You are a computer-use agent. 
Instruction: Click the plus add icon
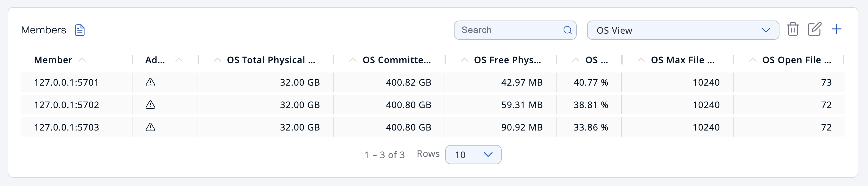836,29
